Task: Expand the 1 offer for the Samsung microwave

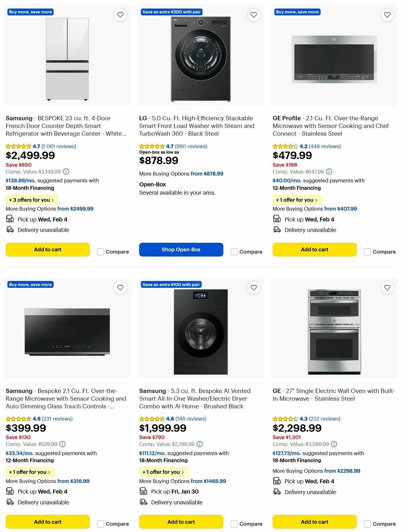Action: point(30,472)
